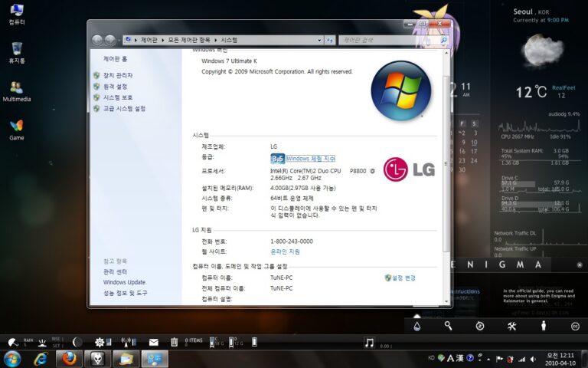Click the 漢 Hanja conversion button
The width and height of the screenshot is (588, 368).
click(x=459, y=359)
